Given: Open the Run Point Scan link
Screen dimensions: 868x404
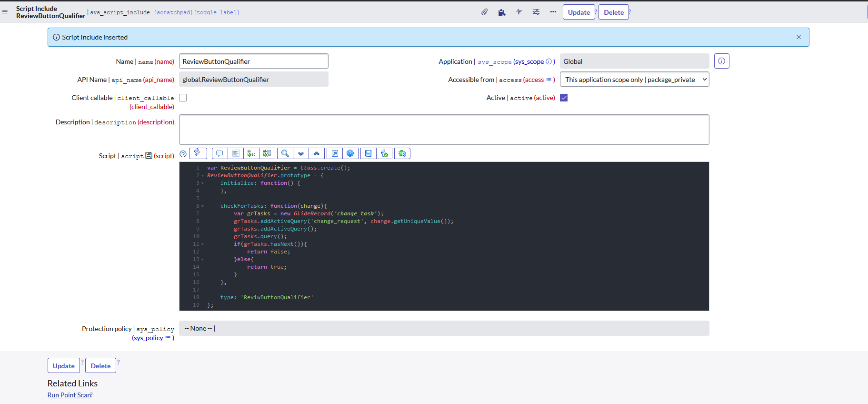Looking at the screenshot, I should point(69,395).
